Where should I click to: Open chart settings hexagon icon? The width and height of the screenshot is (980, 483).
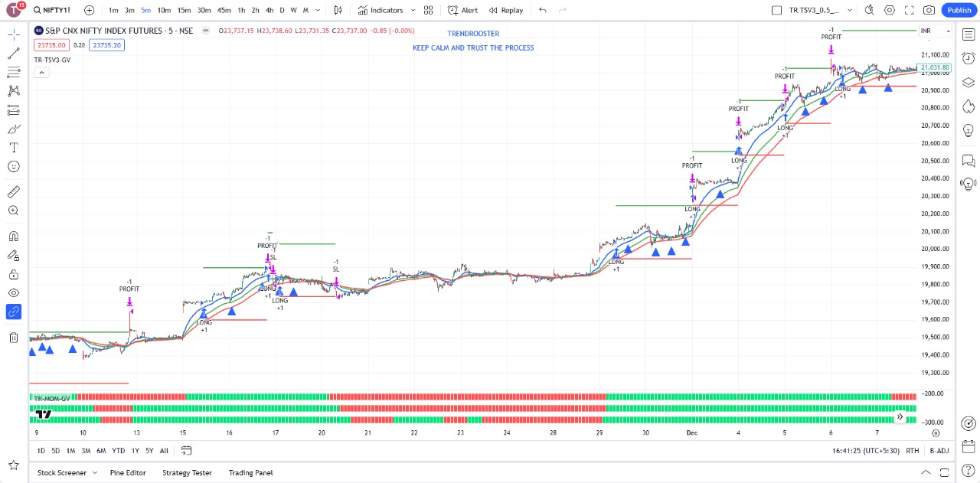[x=890, y=10]
